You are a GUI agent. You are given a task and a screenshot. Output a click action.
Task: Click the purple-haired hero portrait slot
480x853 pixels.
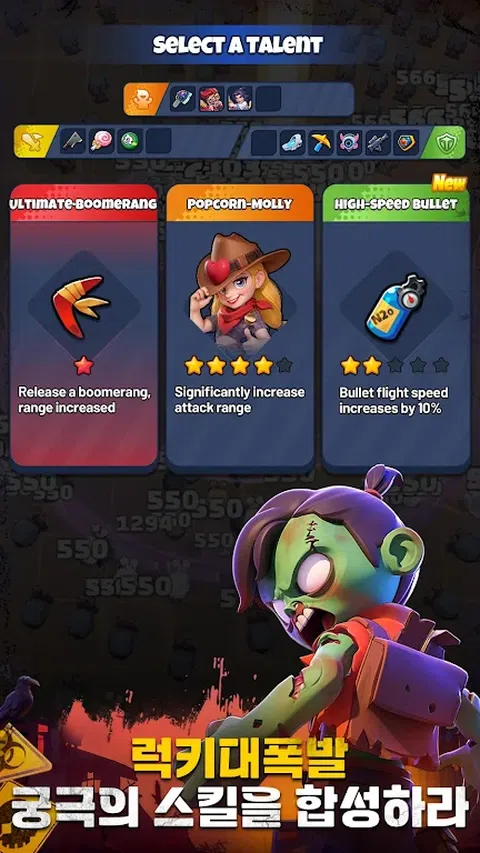pos(240,98)
